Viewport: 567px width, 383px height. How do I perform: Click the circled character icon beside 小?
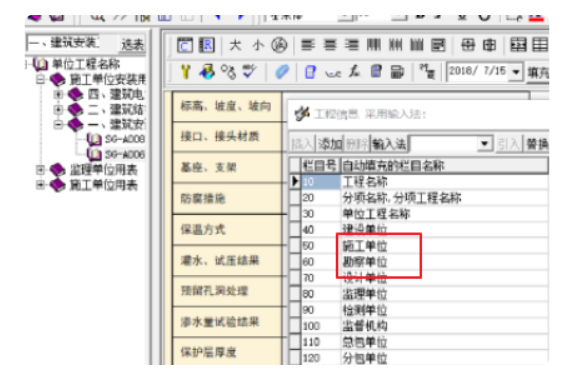coord(279,46)
